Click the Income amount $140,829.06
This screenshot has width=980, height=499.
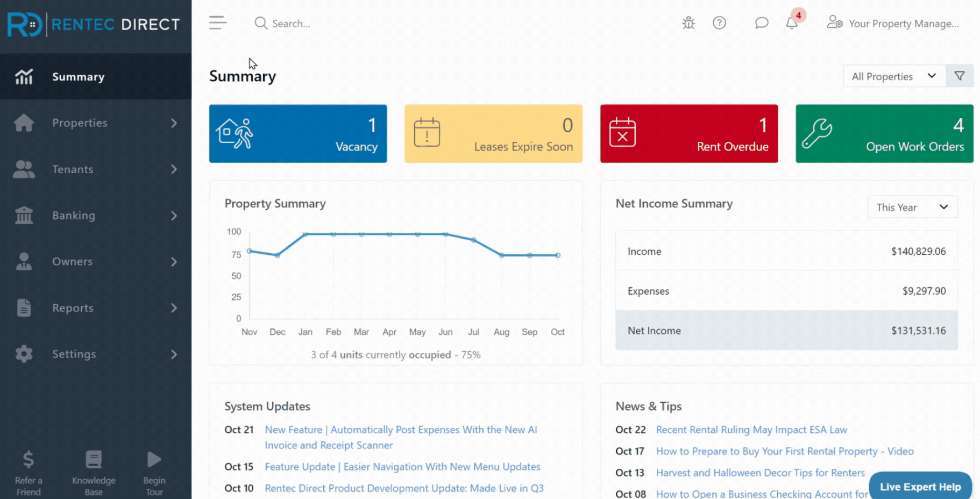coord(918,251)
